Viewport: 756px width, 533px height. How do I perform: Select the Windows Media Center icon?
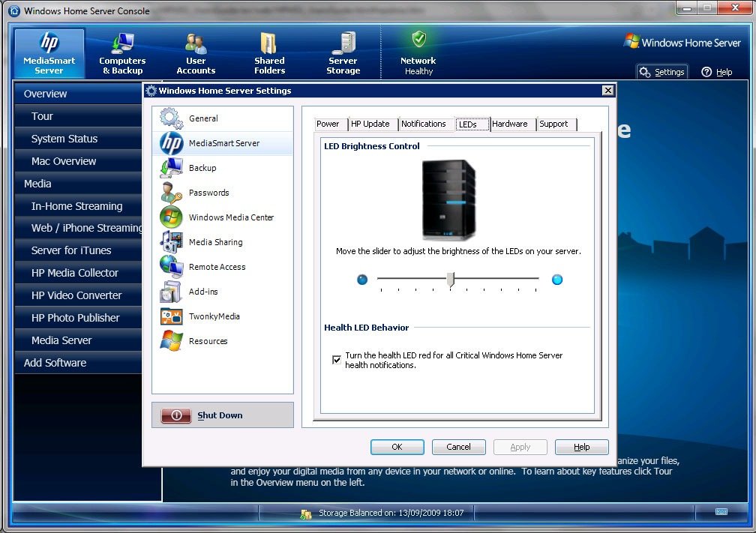171,217
